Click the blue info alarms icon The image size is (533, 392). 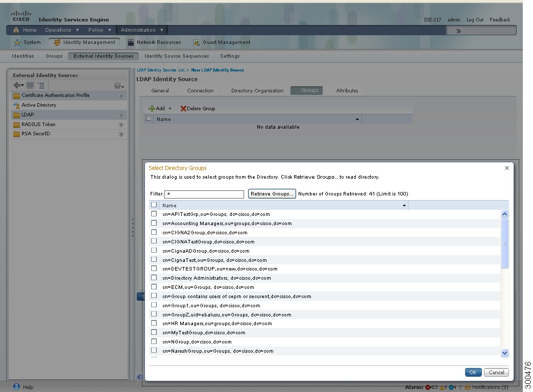point(451,387)
